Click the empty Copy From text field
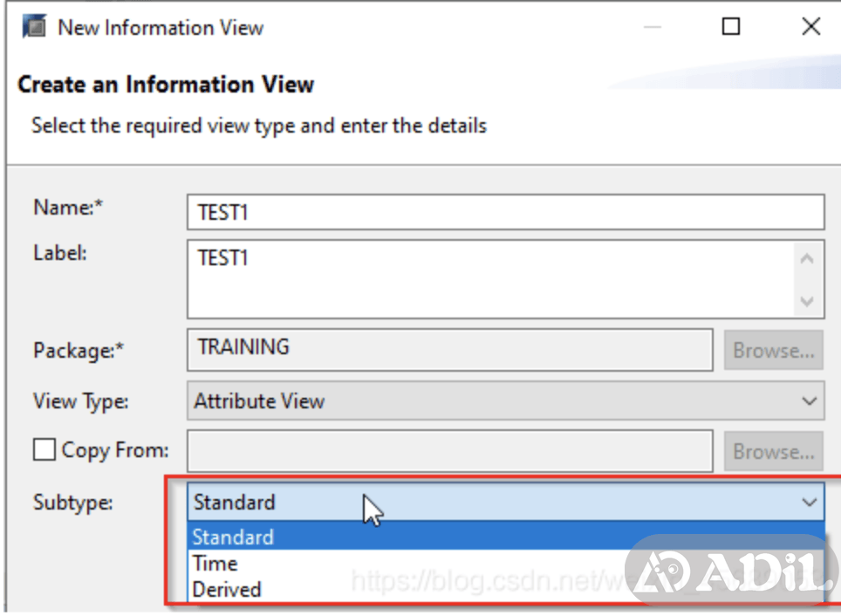The height and width of the screenshot is (616, 848). point(449,451)
